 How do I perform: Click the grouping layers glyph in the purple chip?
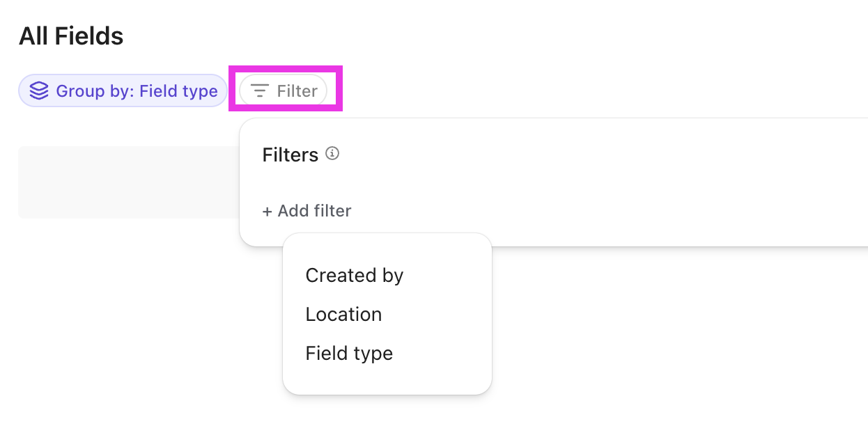38,90
